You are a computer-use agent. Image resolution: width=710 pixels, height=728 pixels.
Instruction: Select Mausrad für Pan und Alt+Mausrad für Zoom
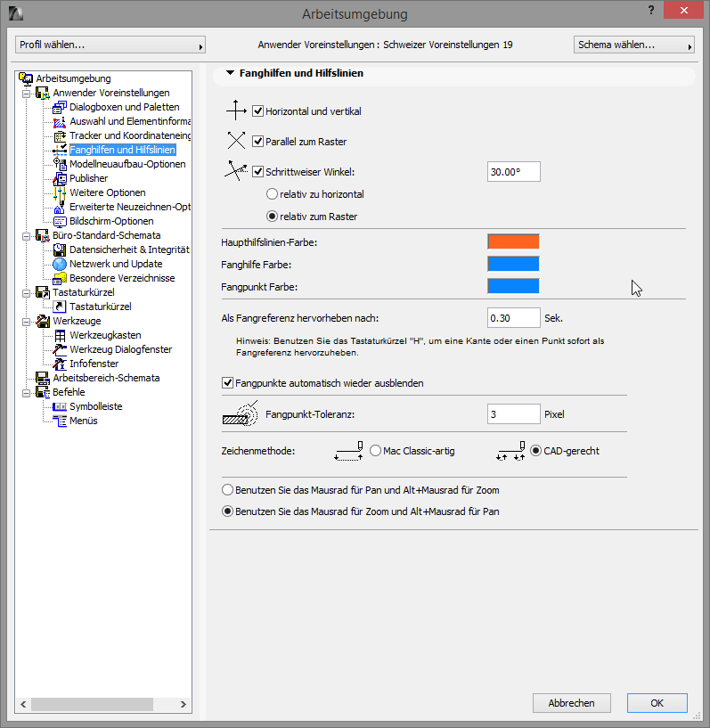coord(227,490)
